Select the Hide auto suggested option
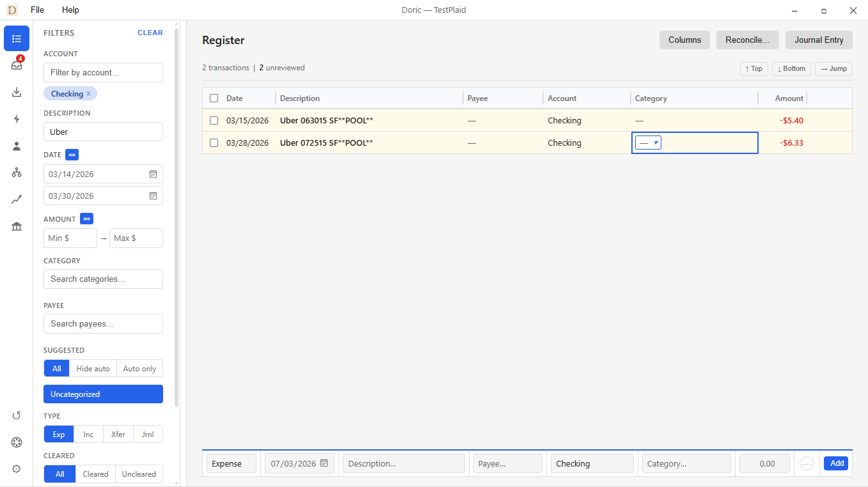868x487 pixels. pos(93,368)
